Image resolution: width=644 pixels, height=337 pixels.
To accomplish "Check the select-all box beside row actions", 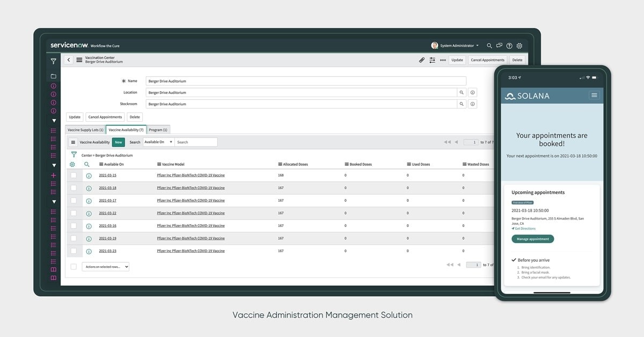I will pos(74,266).
